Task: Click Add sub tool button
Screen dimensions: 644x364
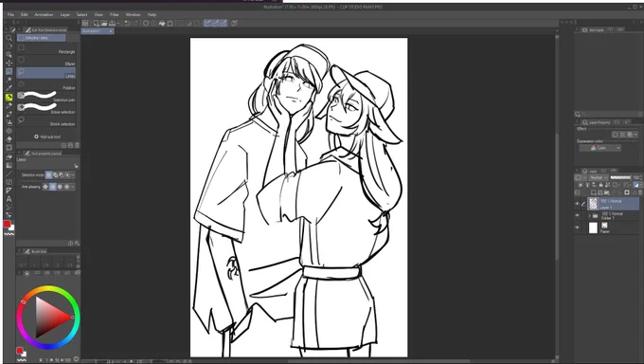Action: pyautogui.click(x=47, y=136)
